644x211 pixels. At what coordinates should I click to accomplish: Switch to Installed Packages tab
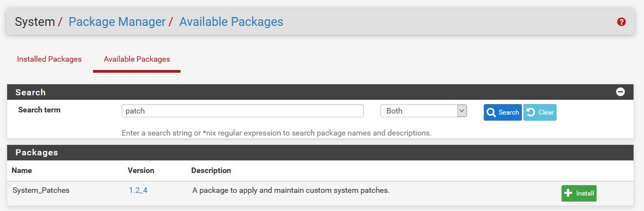50,59
